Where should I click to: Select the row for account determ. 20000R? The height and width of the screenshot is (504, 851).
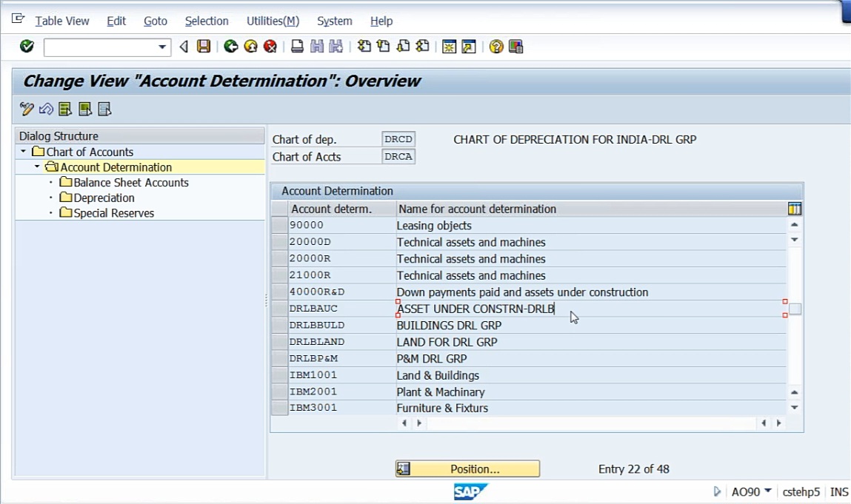click(279, 259)
